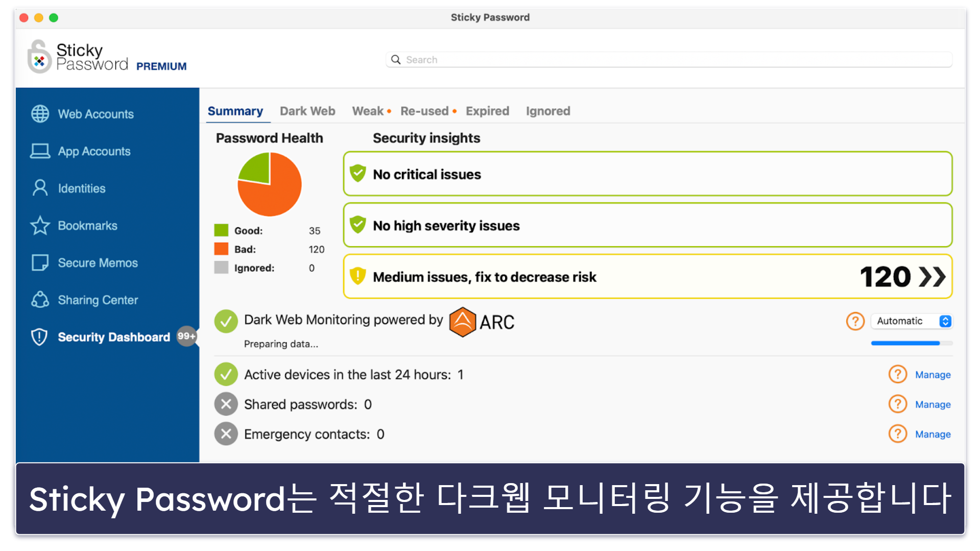Click the help icon in Emergency contacts row
Viewport: 980px width, 551px height.
[x=898, y=434]
